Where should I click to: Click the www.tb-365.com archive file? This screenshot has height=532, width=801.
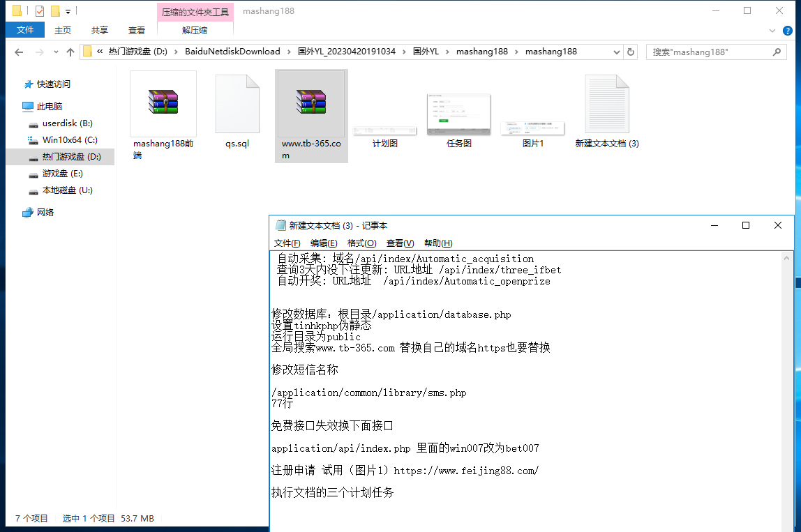pos(310,103)
